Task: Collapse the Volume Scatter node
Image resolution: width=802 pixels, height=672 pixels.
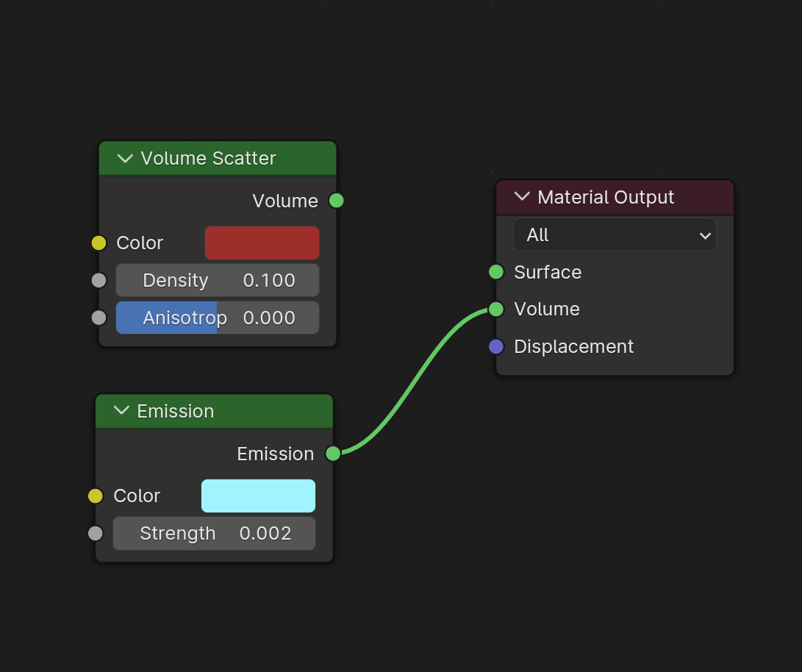Action: [125, 158]
